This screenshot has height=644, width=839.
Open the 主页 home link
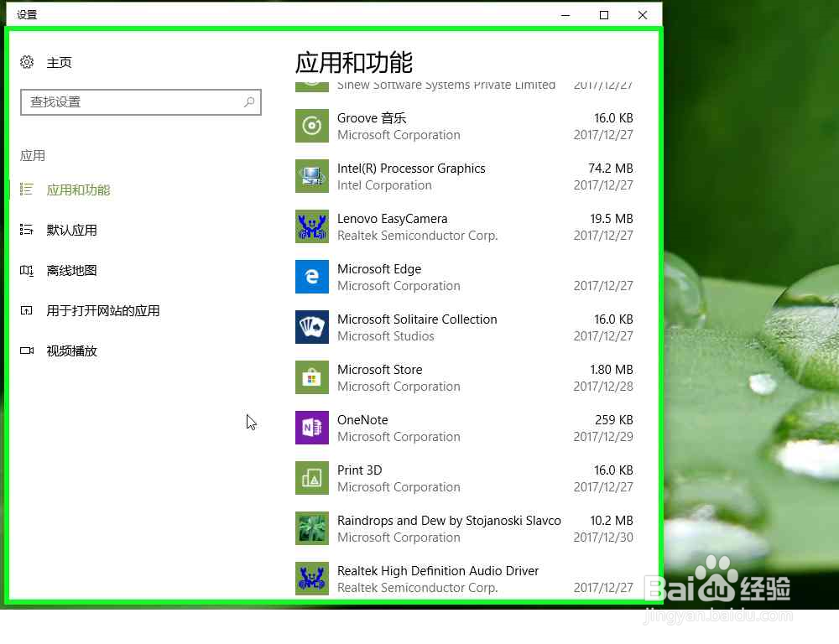(59, 63)
